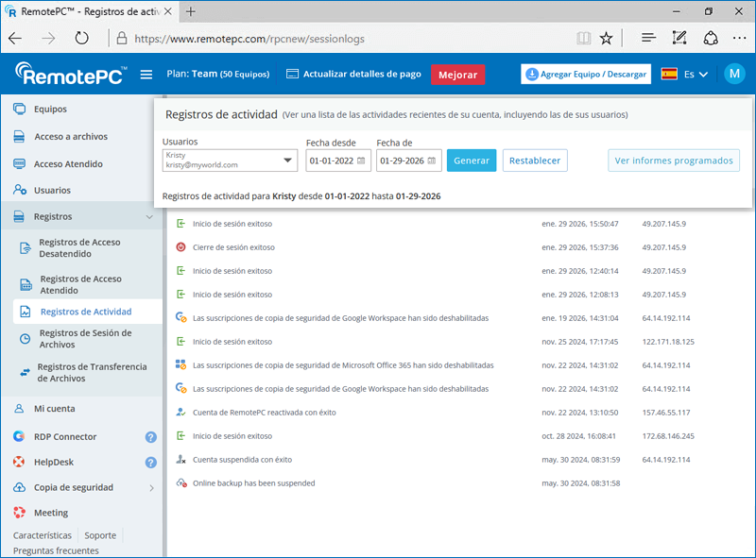This screenshot has height=558, width=756.
Task: Click the browser refresh icon
Action: coord(82,39)
